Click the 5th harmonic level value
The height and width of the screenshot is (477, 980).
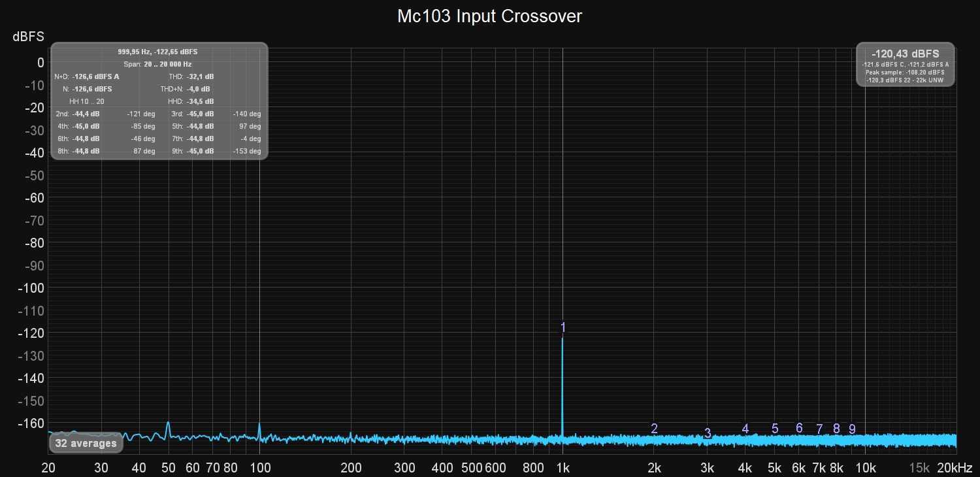(200, 126)
